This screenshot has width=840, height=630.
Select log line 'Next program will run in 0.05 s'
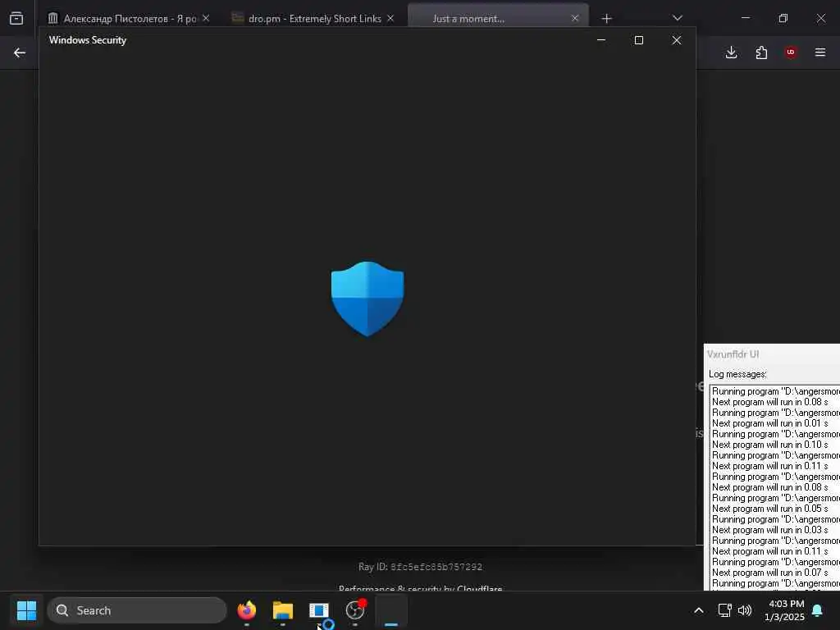(x=769, y=509)
